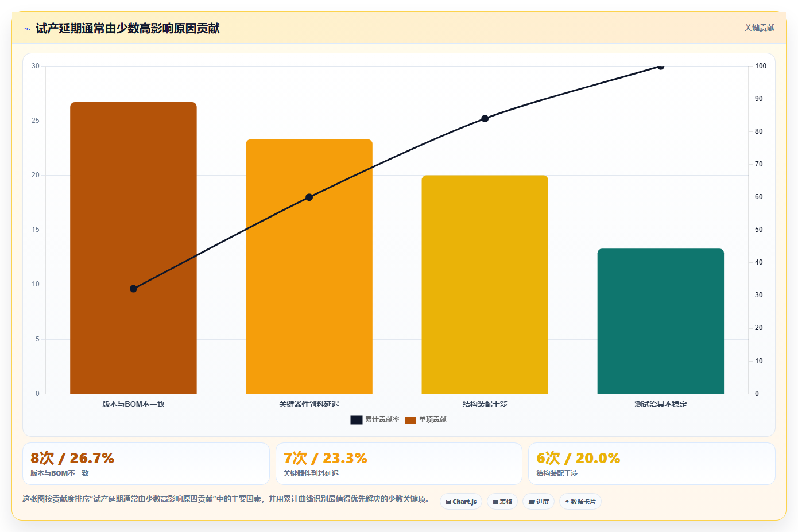The height and width of the screenshot is (532, 798).
Task: Click the right axis value 100
Action: 761,66
